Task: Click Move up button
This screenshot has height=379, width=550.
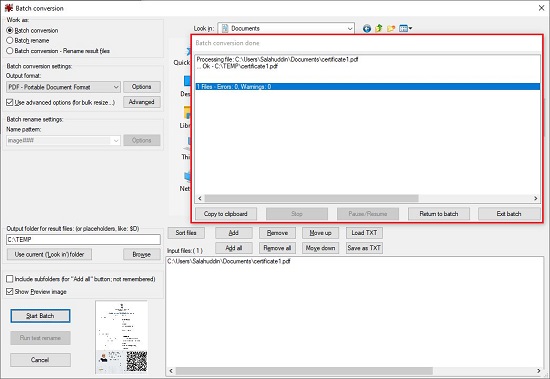Action: coord(321,233)
